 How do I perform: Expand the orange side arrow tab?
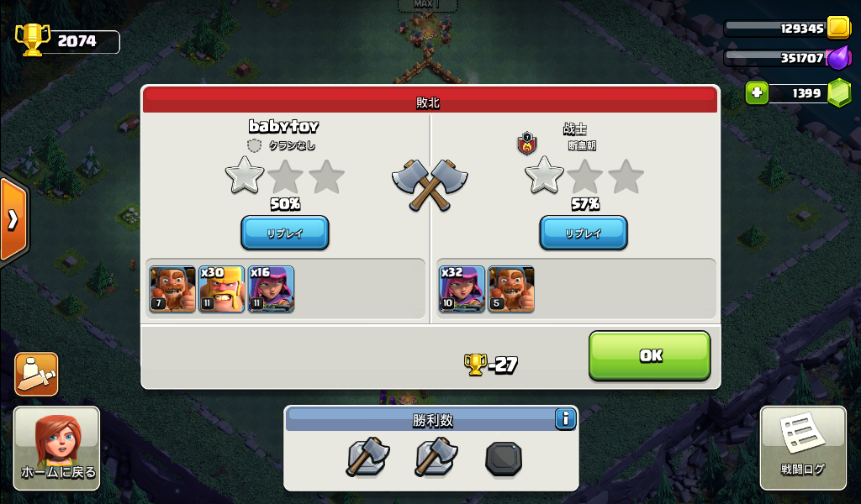pyautogui.click(x=13, y=219)
